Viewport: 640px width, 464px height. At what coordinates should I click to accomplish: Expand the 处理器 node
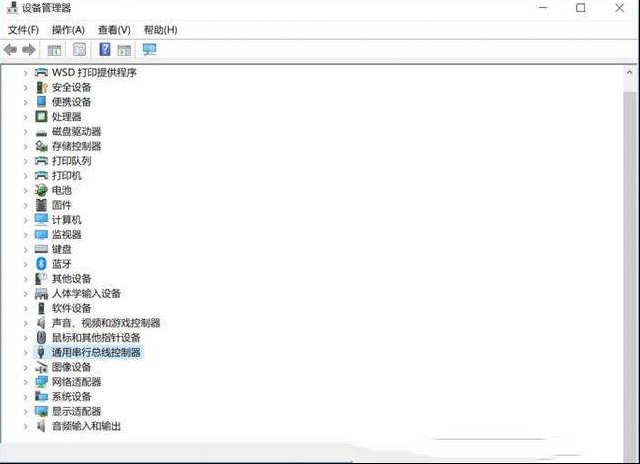pyautogui.click(x=26, y=117)
